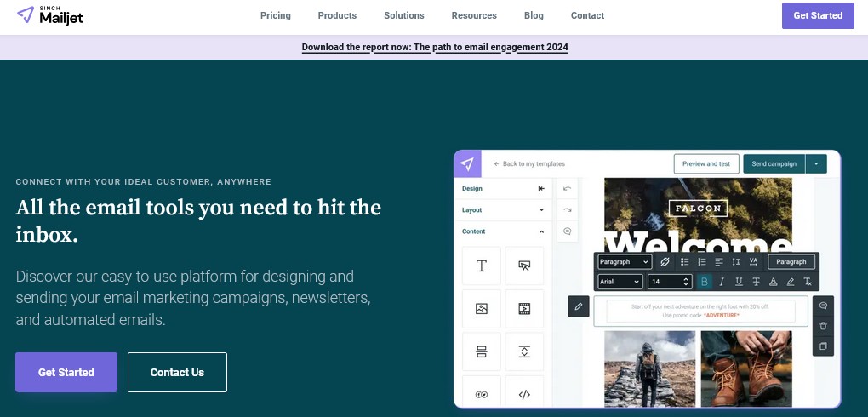868x417 pixels.
Task: Select the Social icons content block
Action: pos(482,394)
